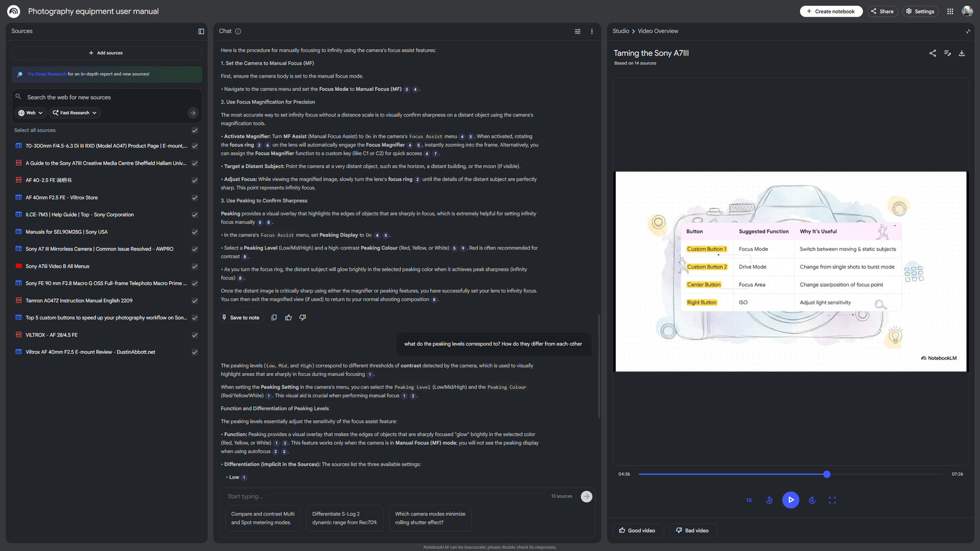This screenshot has height=551, width=980.
Task: Choose 'Which camera modes minimize rolling shutter' suggestion
Action: coord(430,518)
